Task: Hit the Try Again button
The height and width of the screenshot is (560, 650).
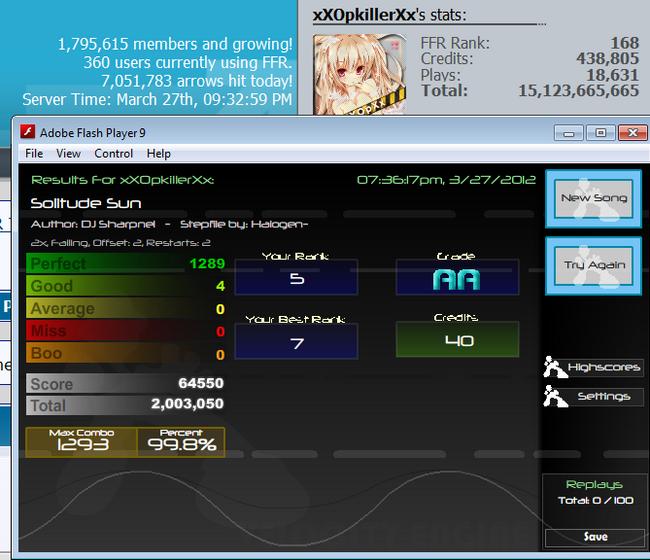Action: tap(594, 265)
